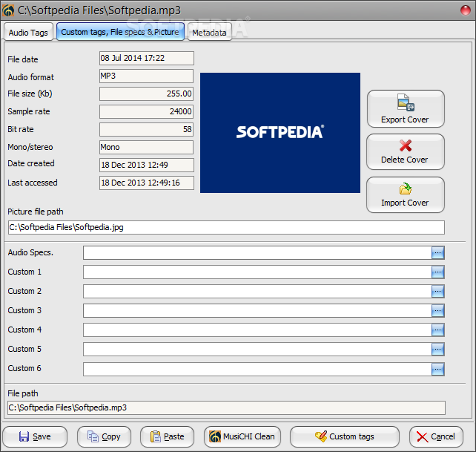
Task: Run MusiCHI Clean
Action: point(242,437)
